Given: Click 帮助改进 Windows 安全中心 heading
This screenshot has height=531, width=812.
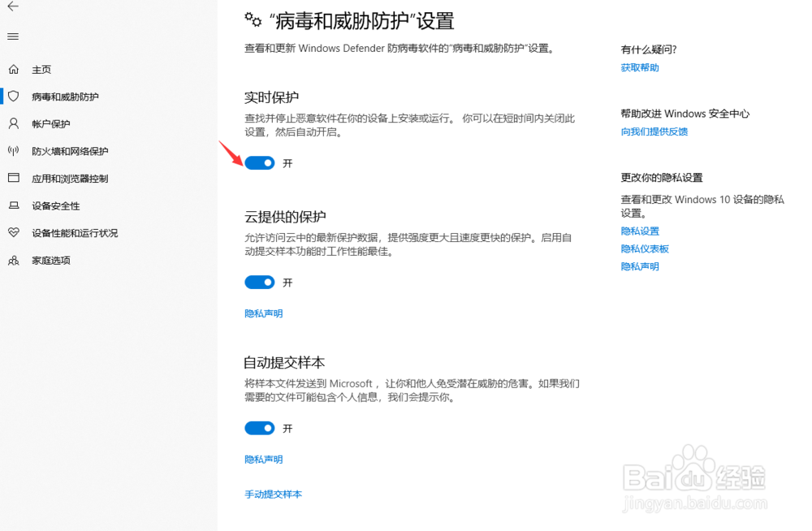Looking at the screenshot, I should pyautogui.click(x=685, y=114).
